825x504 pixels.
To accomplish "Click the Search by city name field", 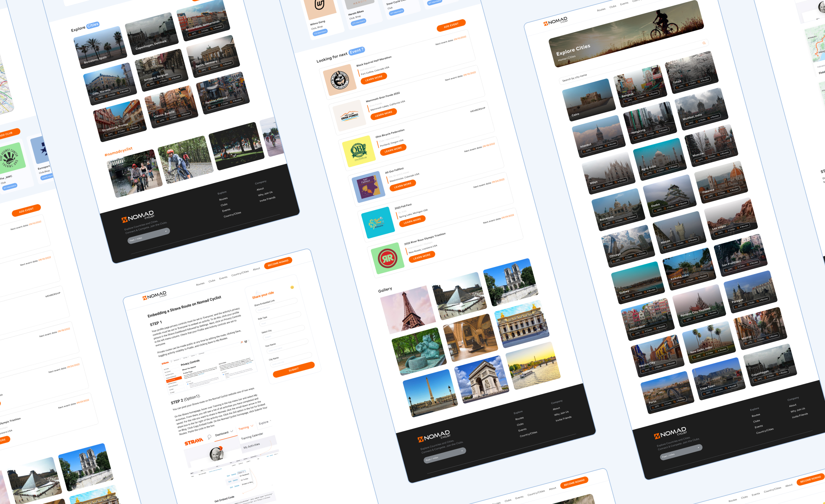I will click(574, 78).
